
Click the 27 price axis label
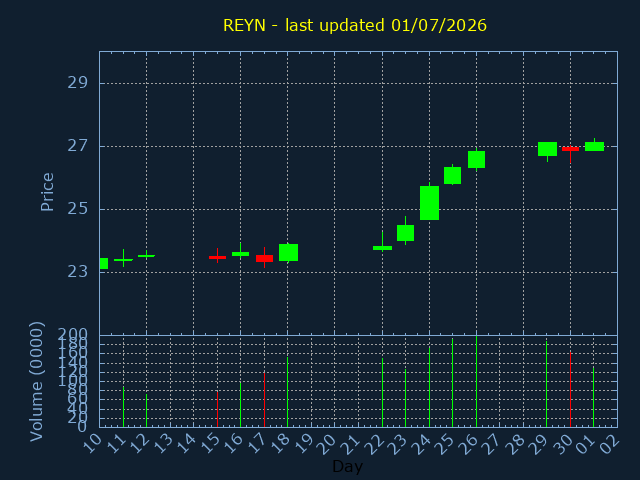[x=78, y=146]
